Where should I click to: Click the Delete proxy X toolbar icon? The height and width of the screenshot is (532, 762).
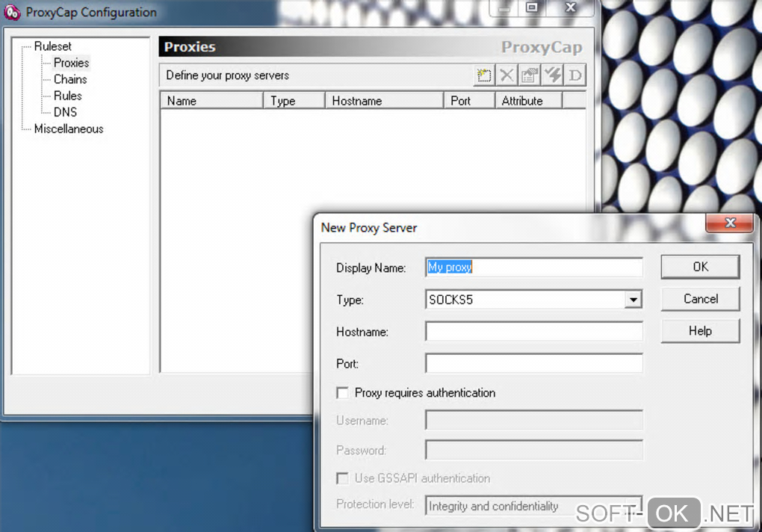507,75
